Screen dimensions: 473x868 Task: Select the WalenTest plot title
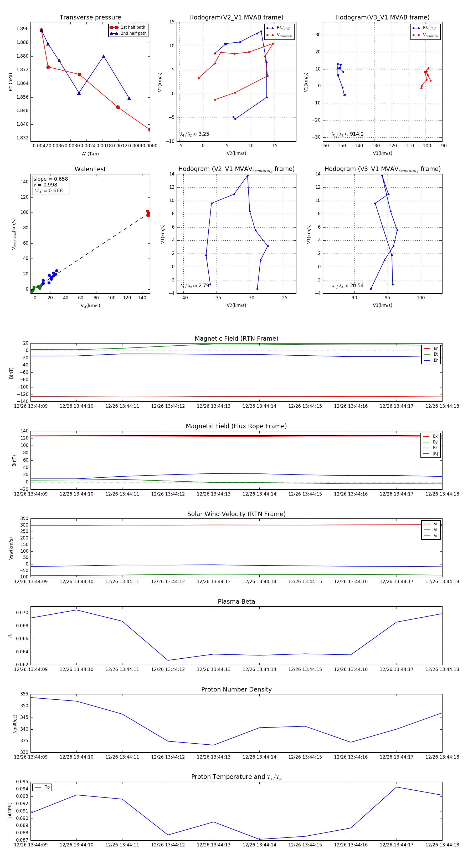[90, 169]
